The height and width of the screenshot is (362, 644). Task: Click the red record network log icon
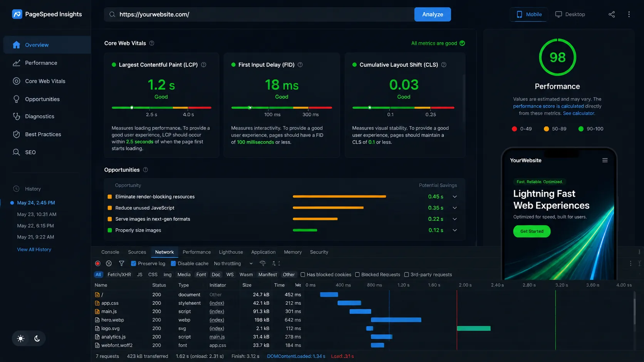point(98,264)
